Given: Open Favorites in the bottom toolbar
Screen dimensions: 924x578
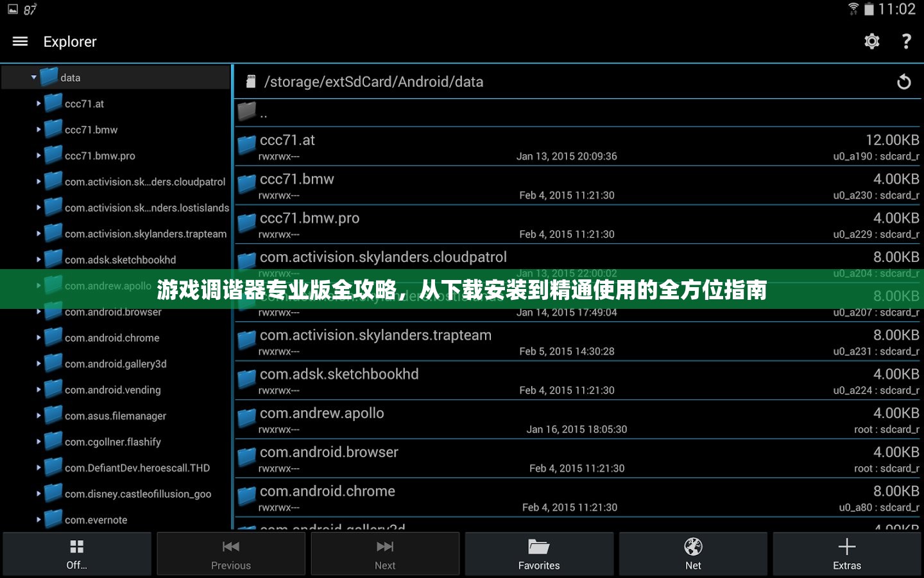Looking at the screenshot, I should [x=539, y=554].
